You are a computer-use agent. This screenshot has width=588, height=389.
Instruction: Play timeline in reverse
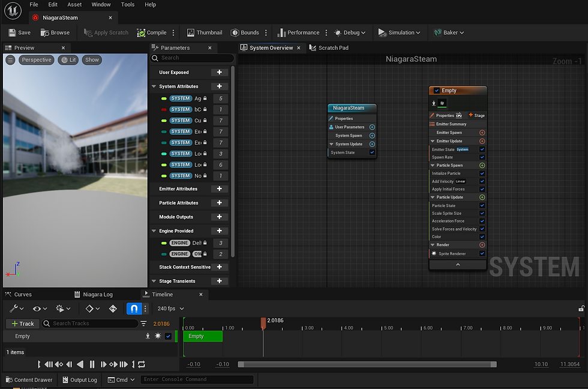pyautogui.click(x=80, y=364)
